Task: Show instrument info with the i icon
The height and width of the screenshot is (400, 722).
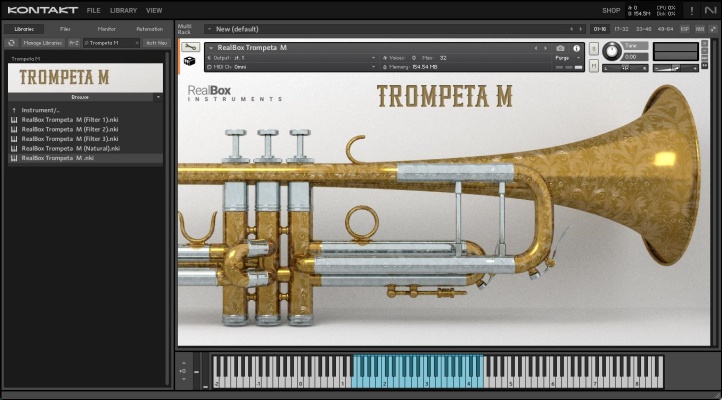Action: [576, 48]
